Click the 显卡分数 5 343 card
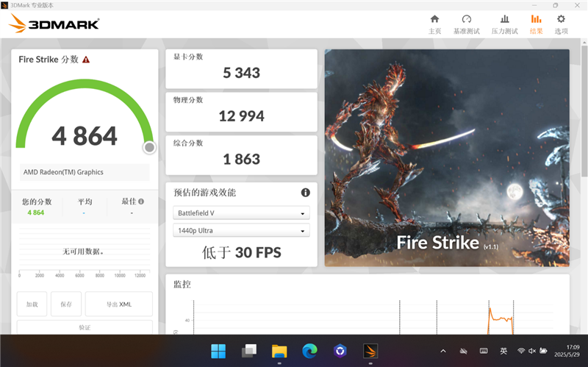588x367 pixels. [x=241, y=69]
